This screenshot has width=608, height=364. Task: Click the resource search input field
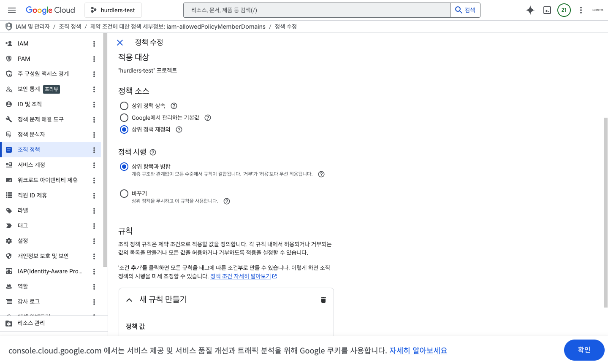(317, 10)
